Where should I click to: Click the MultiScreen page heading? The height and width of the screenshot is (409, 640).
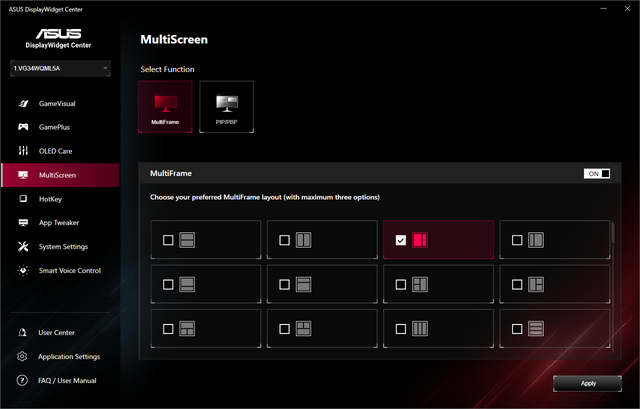174,40
